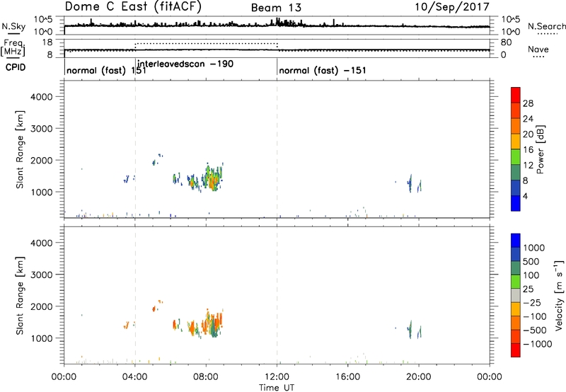Click the large 08:00 echo cluster in velocity panel
566x392 pixels.
pos(212,323)
